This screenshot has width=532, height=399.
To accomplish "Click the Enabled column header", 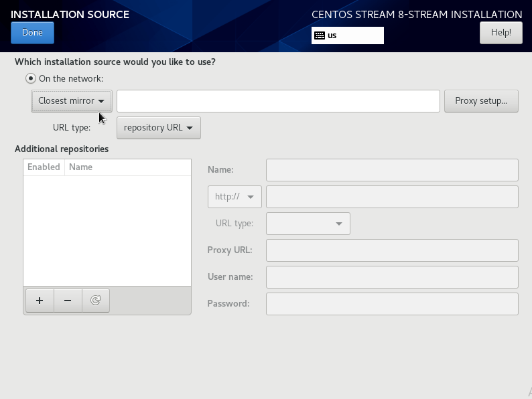I will pos(44,167).
